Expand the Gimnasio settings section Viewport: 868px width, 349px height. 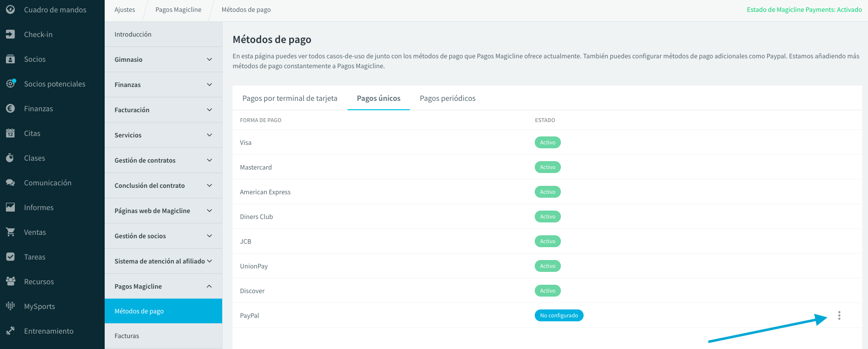163,59
